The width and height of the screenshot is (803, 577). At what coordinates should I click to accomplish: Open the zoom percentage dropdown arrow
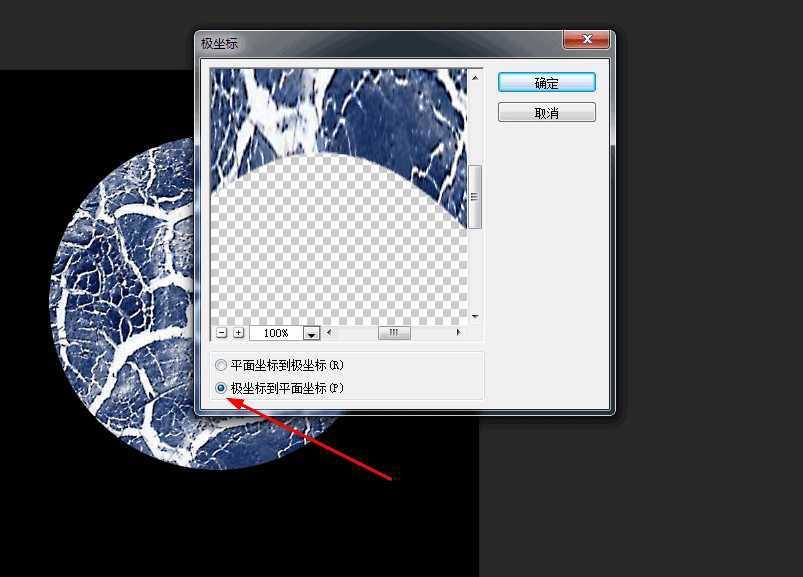[310, 331]
